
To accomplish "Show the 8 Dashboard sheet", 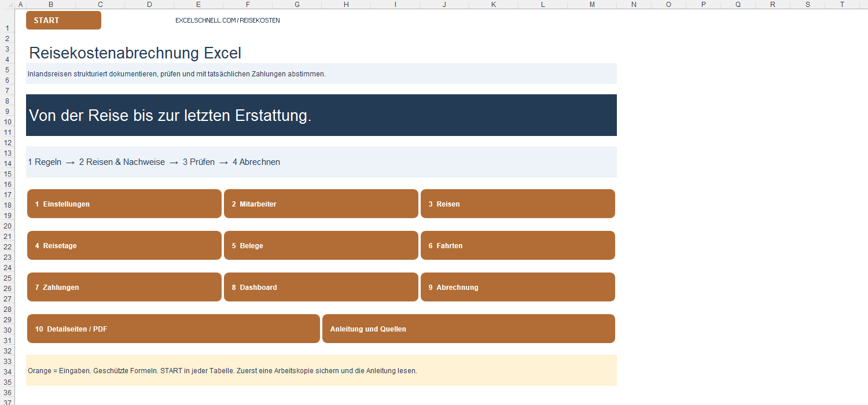I will [321, 287].
